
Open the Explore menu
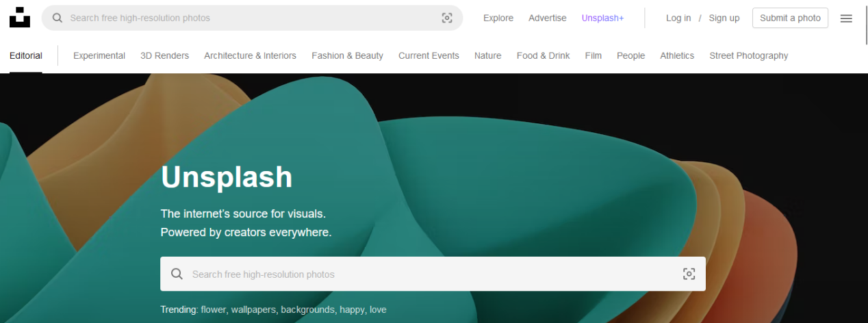498,18
